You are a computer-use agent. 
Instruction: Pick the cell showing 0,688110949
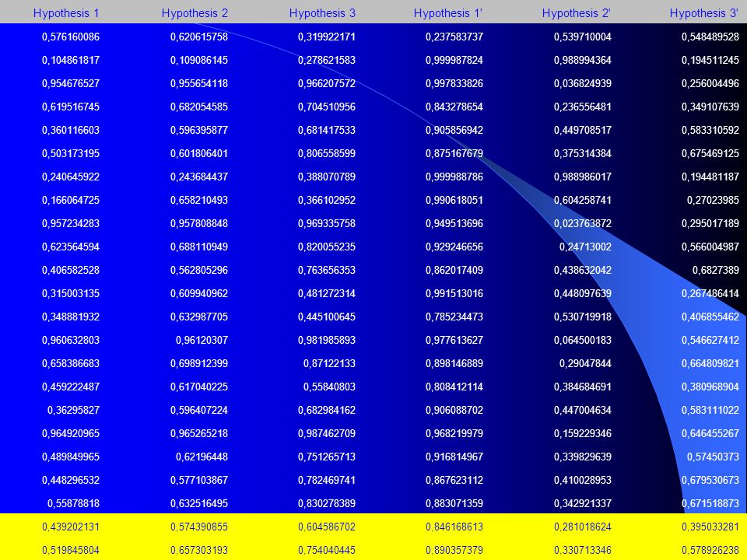click(199, 247)
